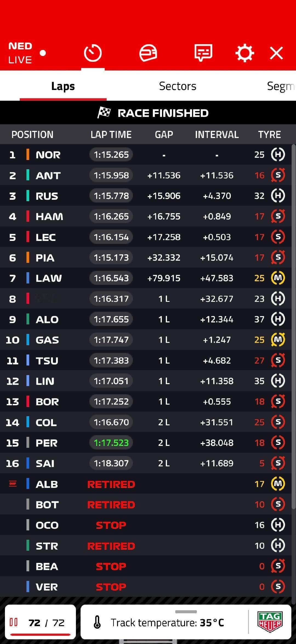The height and width of the screenshot is (644, 296).
Task: Open the race messages chat icon
Action: tap(203, 53)
